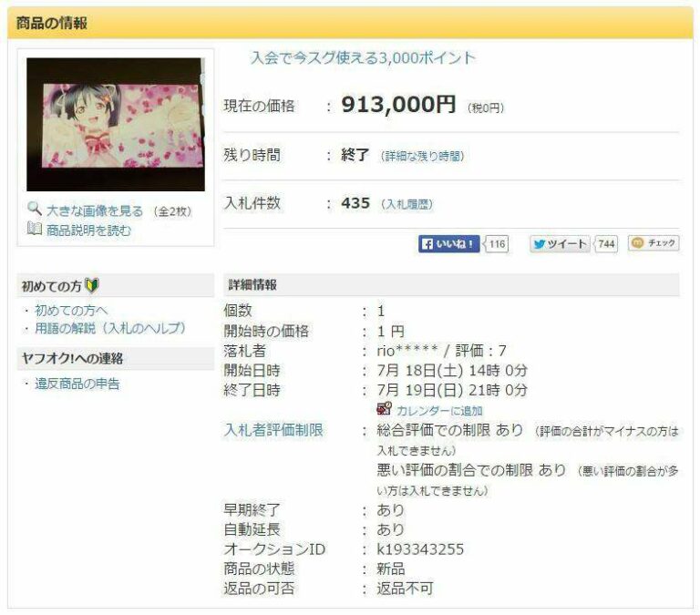
Task: Click the 商品説明を読む text link
Action: [88, 231]
